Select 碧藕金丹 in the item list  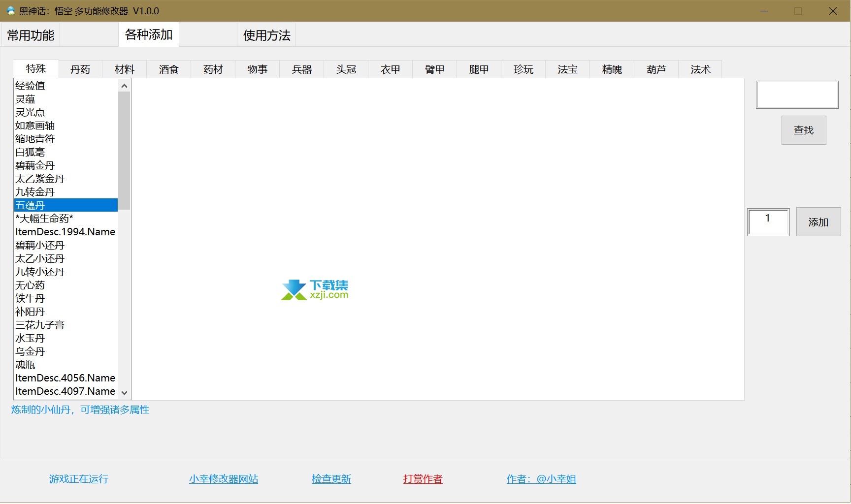click(x=66, y=165)
